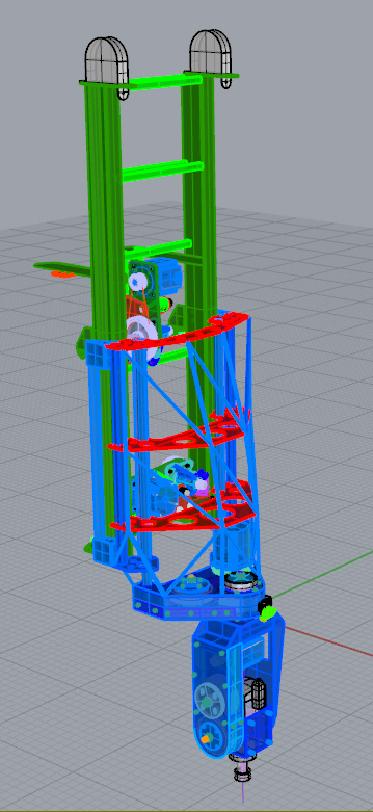The width and height of the screenshot is (373, 812).
Task: Pick the small orange gear in lower housing
Action: coord(207,738)
